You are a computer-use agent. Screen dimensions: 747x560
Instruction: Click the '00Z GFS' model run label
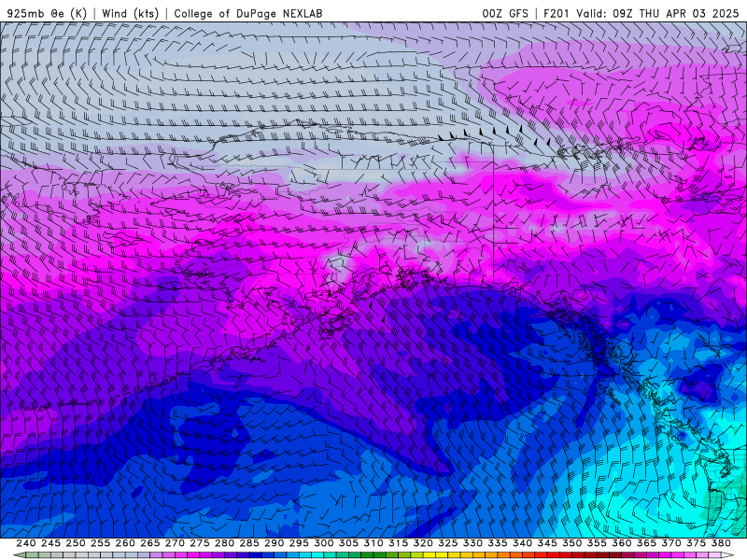point(505,13)
